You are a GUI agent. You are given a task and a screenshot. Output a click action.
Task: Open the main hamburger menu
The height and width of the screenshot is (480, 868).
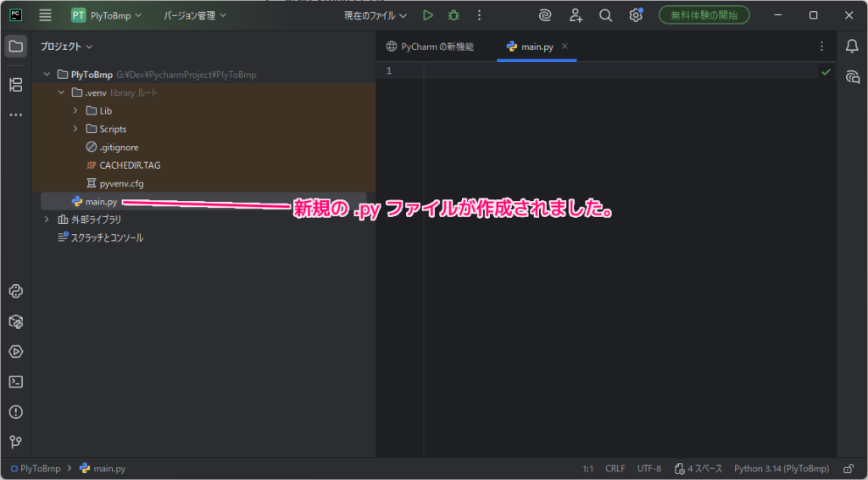pyautogui.click(x=46, y=15)
